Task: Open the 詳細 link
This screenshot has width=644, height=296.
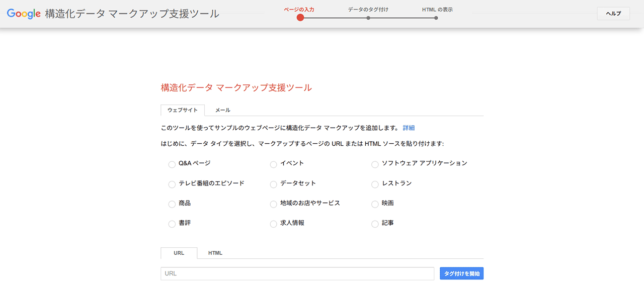Action: tap(409, 128)
